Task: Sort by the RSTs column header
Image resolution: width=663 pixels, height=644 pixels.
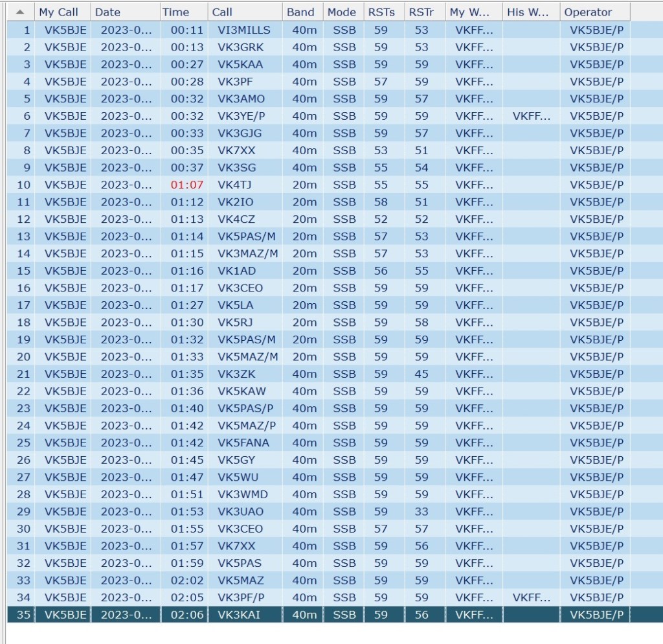Action: click(380, 12)
